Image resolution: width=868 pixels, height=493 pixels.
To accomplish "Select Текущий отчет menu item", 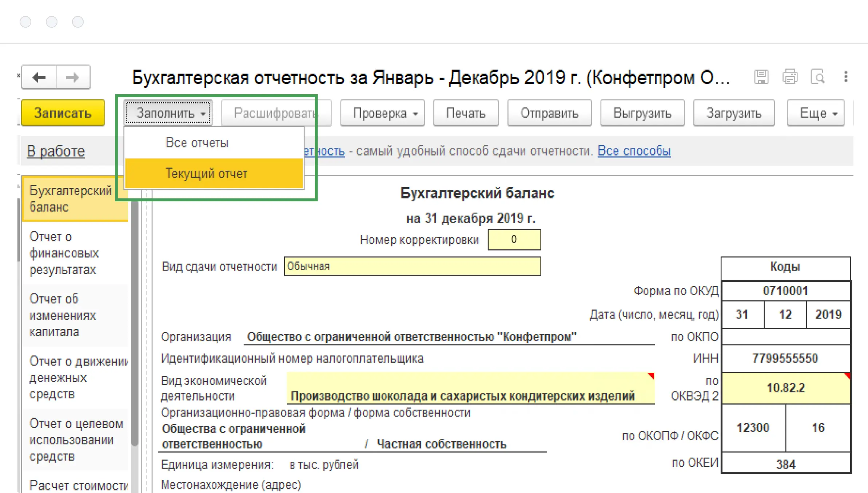I will point(206,173).
